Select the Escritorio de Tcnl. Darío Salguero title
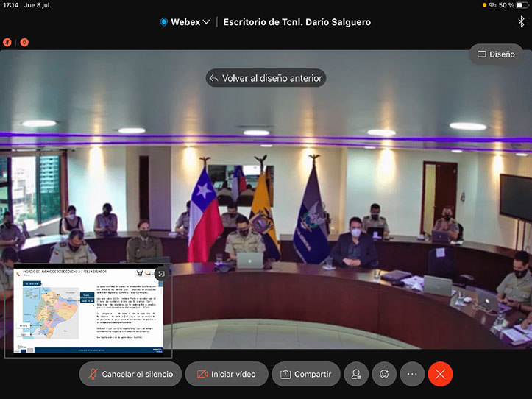The width and height of the screenshot is (532, 399). click(297, 22)
